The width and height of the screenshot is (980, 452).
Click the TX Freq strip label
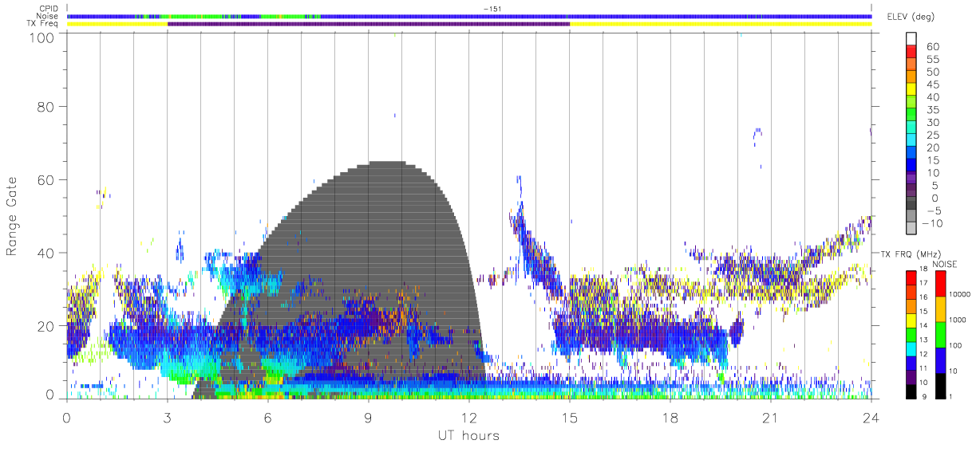click(x=41, y=23)
